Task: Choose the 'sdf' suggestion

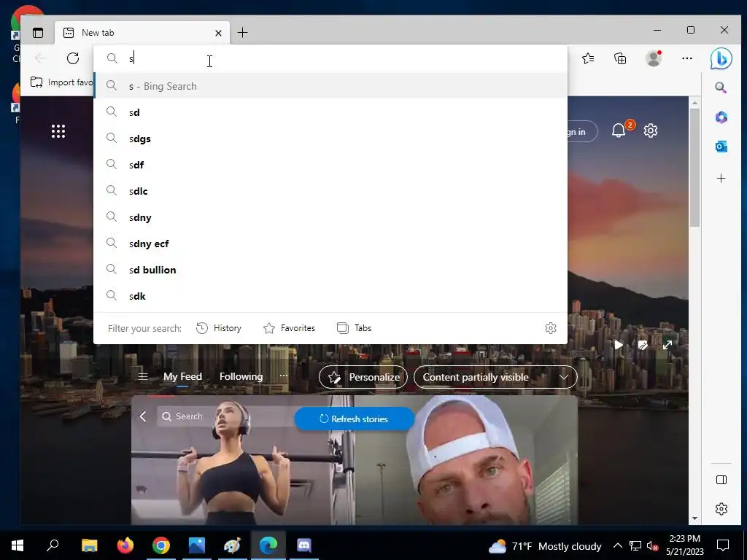Action: tap(330, 165)
